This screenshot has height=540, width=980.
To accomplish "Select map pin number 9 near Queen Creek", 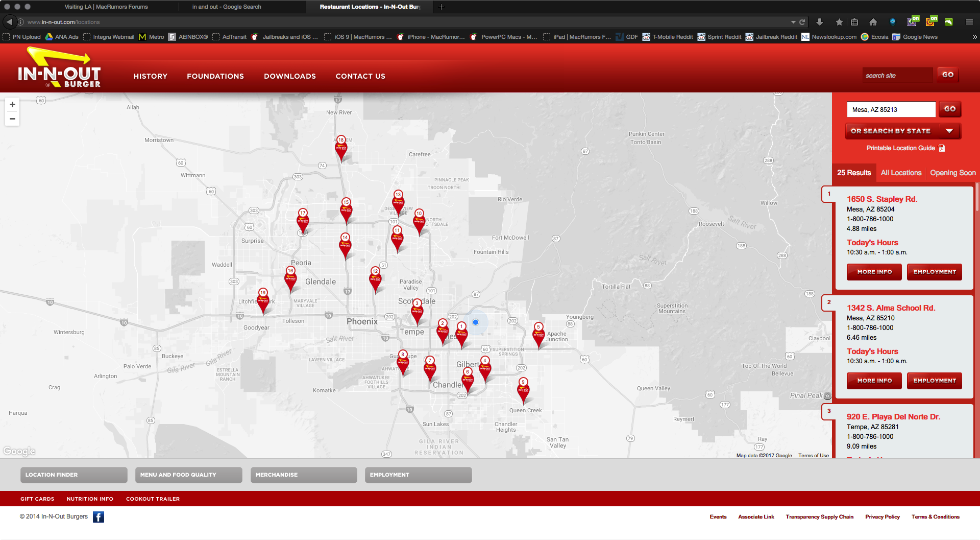I will [523, 390].
